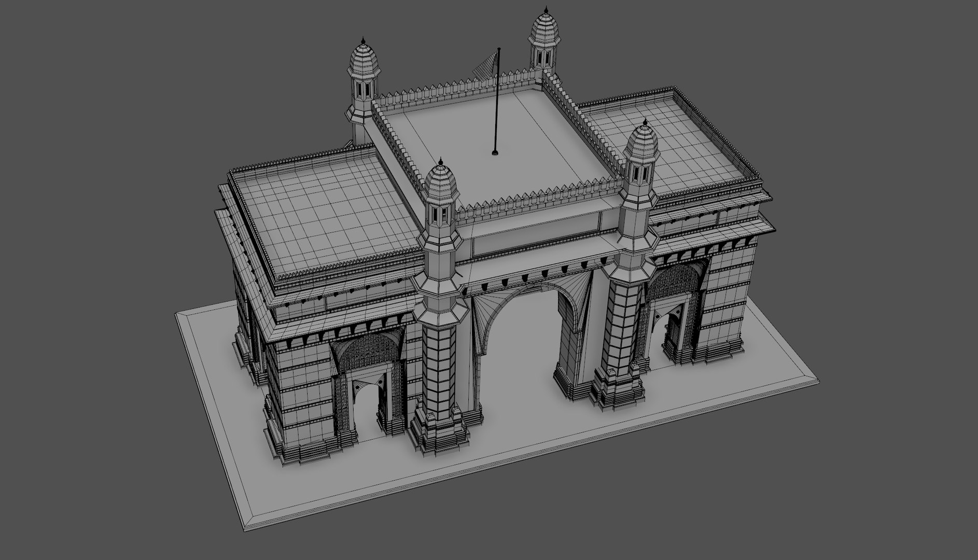Select the right wing's small arched doorway
Screen dimensions: 978x560
(671, 331)
